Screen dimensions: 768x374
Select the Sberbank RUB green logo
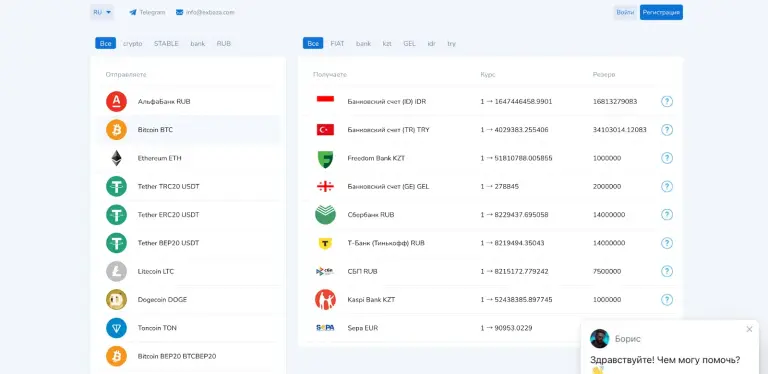(325, 214)
